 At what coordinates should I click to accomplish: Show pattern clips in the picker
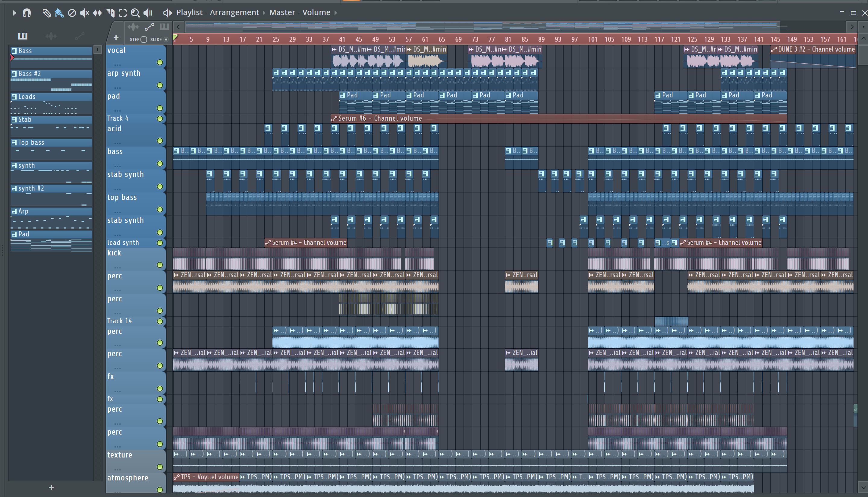tap(23, 36)
